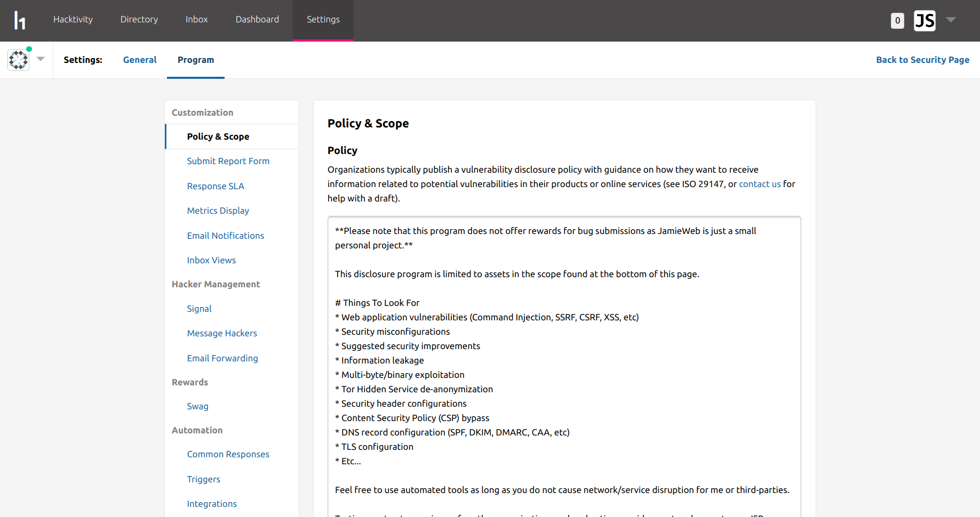
Task: Select Metrics Display in sidebar
Action: point(218,211)
